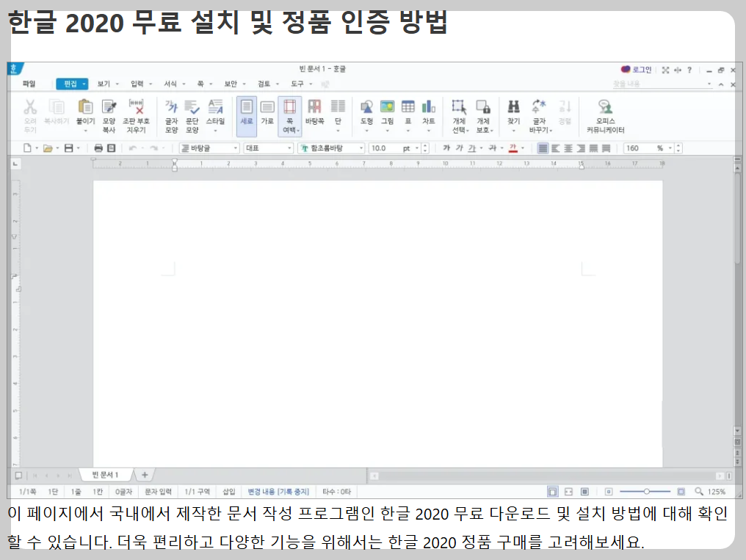Expand the 쪽 여백 page margin dropdown
The width and height of the screenshot is (746, 560).
(x=298, y=130)
